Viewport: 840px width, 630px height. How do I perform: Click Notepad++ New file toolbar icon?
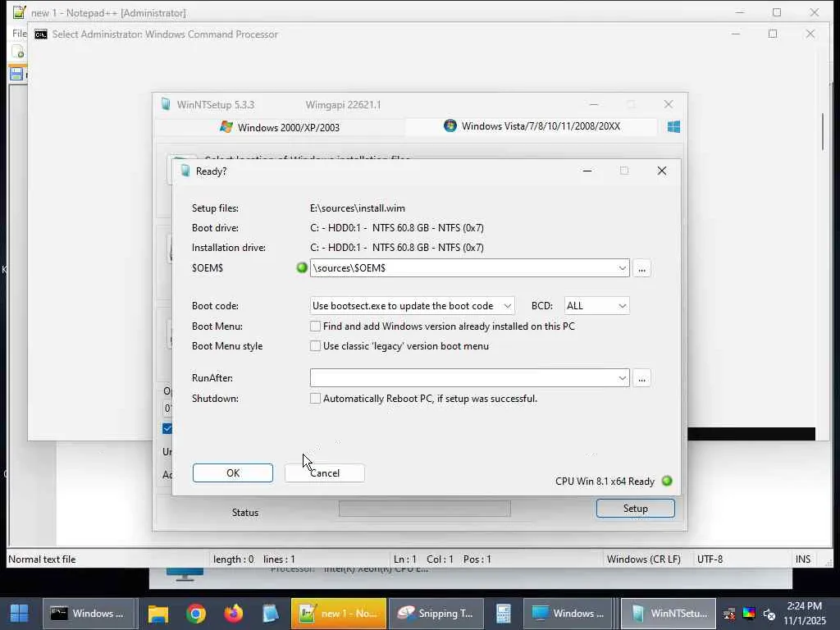(18, 52)
